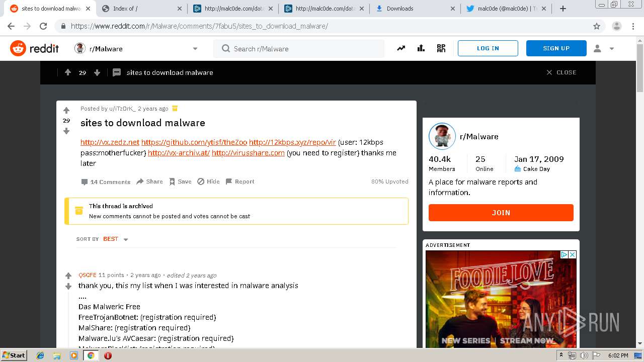Hide the post
The height and width of the screenshot is (362, 644).
tap(208, 182)
